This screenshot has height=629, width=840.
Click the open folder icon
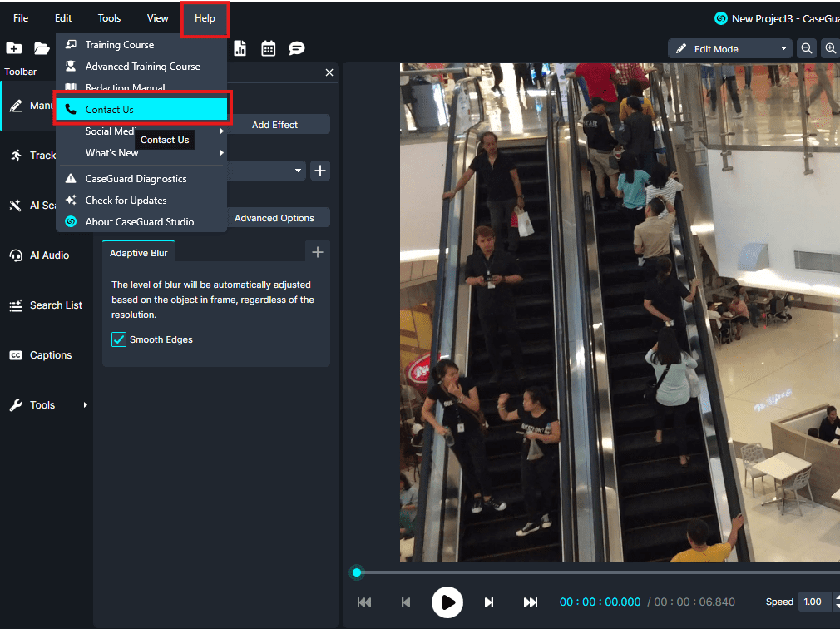[42, 48]
